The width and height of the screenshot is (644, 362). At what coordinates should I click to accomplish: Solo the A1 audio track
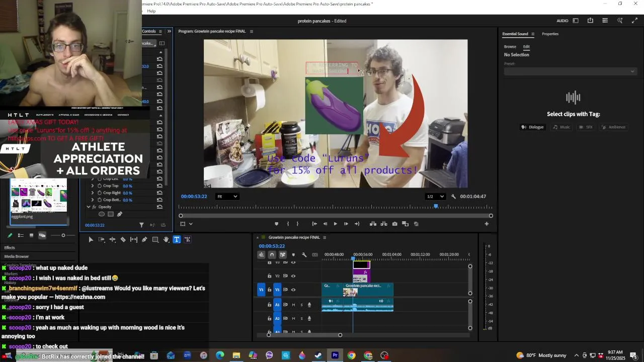pyautogui.click(x=301, y=305)
